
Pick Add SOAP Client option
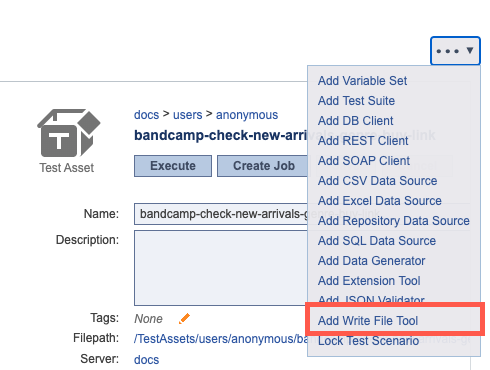coord(364,161)
